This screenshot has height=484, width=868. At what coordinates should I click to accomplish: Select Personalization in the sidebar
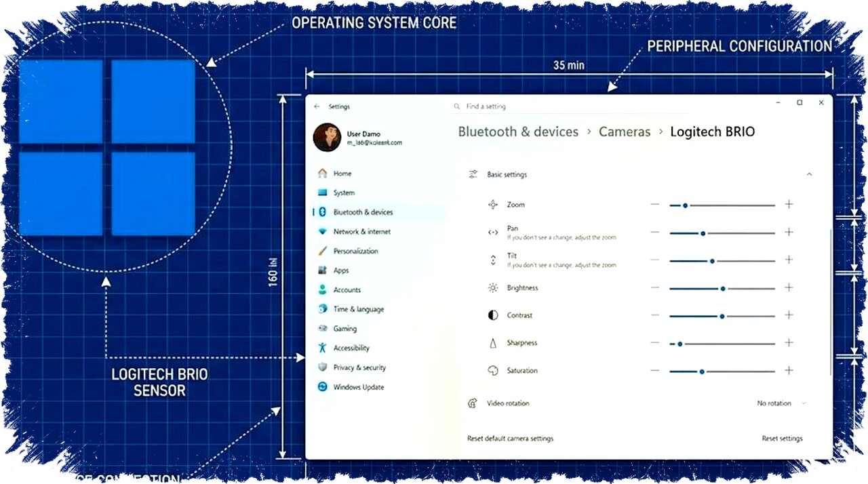click(x=355, y=251)
